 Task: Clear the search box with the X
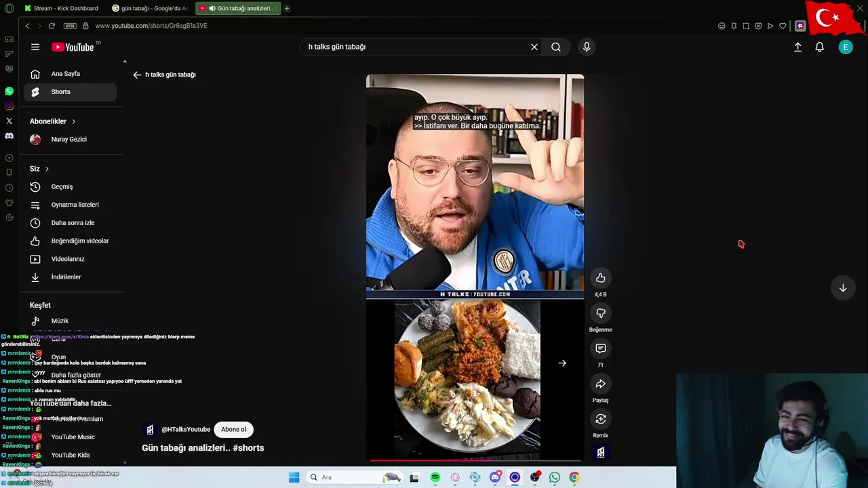click(x=534, y=47)
